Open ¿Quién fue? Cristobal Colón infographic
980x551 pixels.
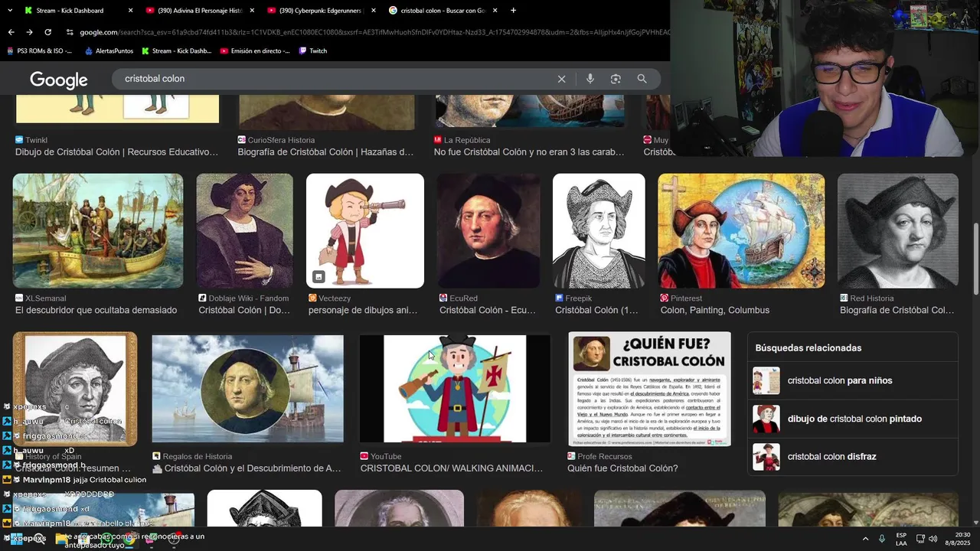pos(649,389)
